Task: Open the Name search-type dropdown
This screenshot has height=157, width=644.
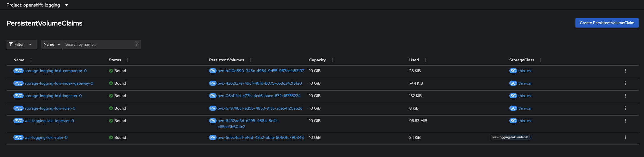Action: (x=52, y=44)
